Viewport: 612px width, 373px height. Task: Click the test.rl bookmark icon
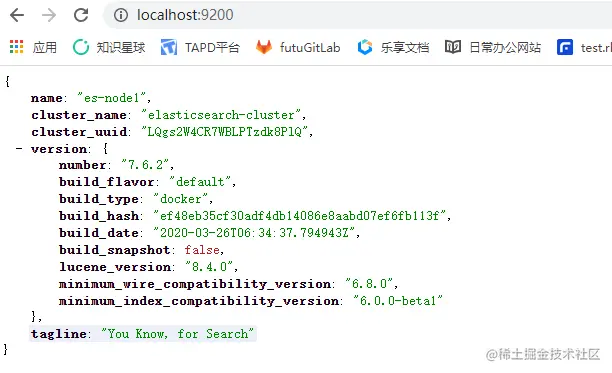(565, 47)
